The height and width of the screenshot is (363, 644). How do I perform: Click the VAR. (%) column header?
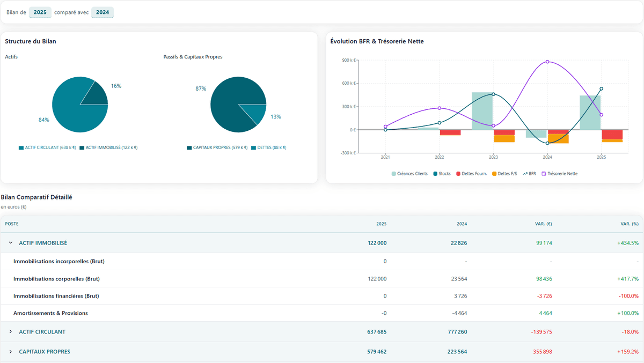pyautogui.click(x=628, y=224)
